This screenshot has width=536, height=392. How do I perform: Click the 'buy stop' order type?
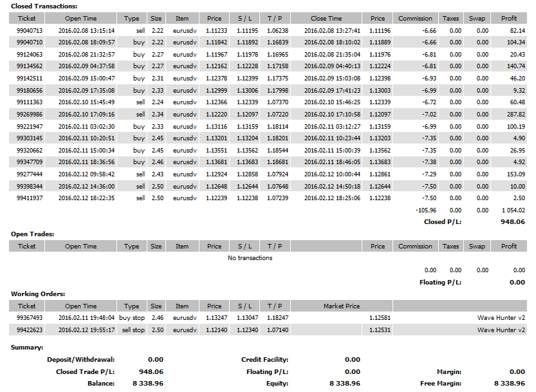132,318
